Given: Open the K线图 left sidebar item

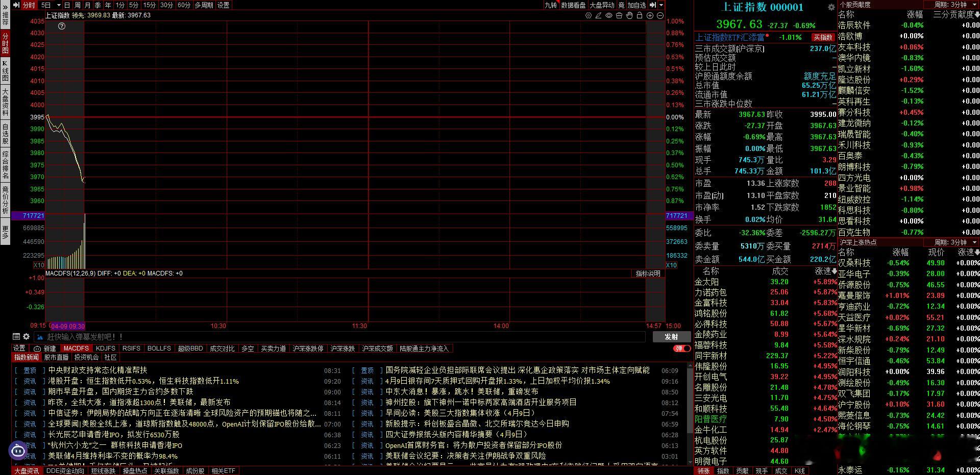Looking at the screenshot, I should click(5, 71).
